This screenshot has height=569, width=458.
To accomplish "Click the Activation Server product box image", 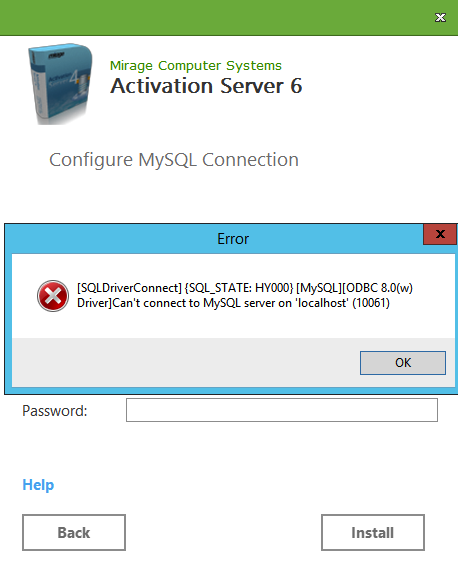I will (60, 84).
